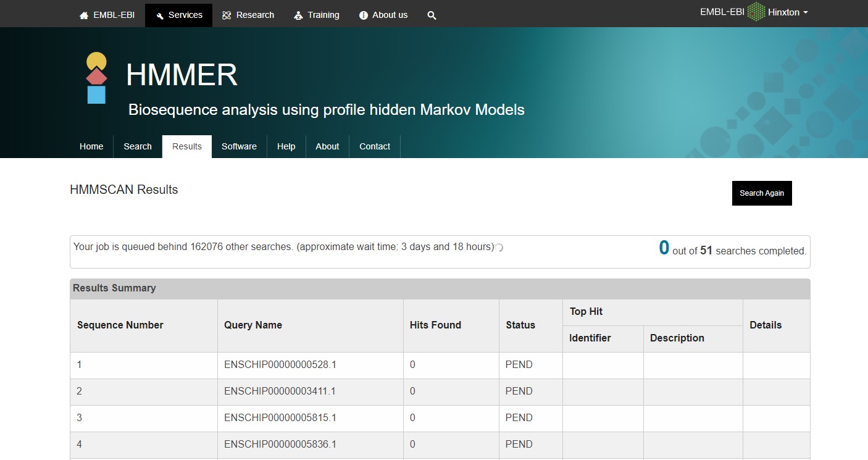Open the Contact tab
Screen dimensions: 868x460
(x=375, y=146)
